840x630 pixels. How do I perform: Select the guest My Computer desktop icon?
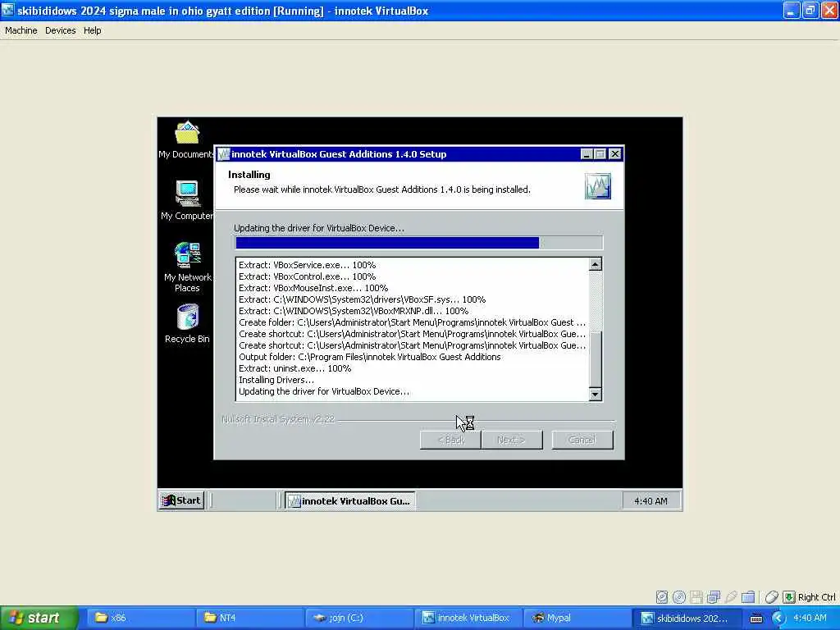click(187, 200)
